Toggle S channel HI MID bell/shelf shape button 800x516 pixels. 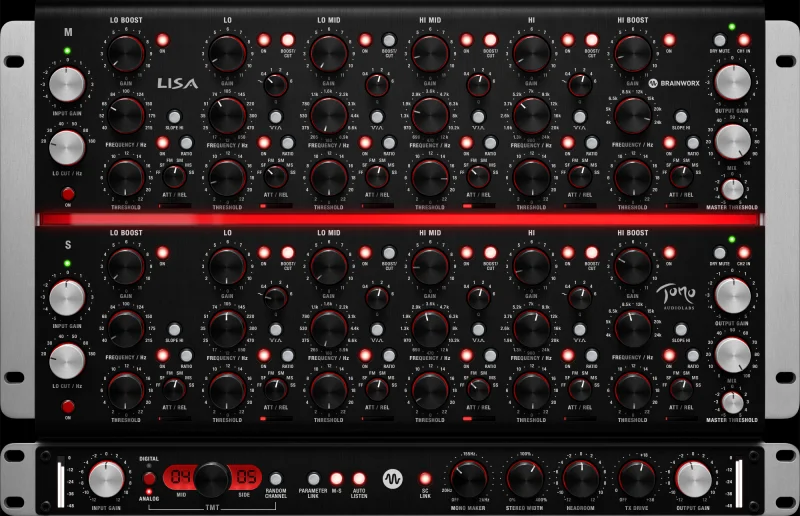point(478,329)
